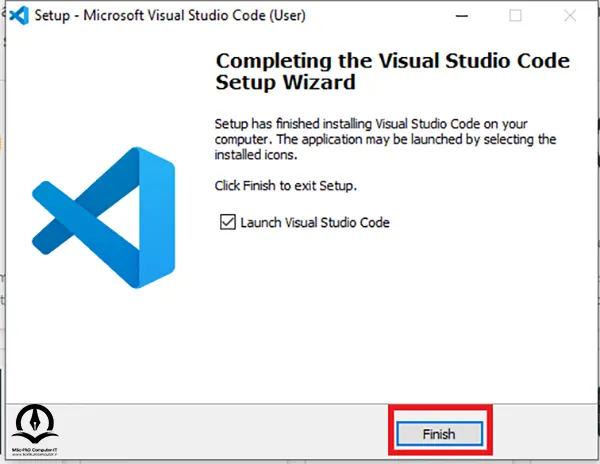Click the 'Launch Visual Studio Code' label text
The height and width of the screenshot is (464, 600).
click(x=315, y=222)
